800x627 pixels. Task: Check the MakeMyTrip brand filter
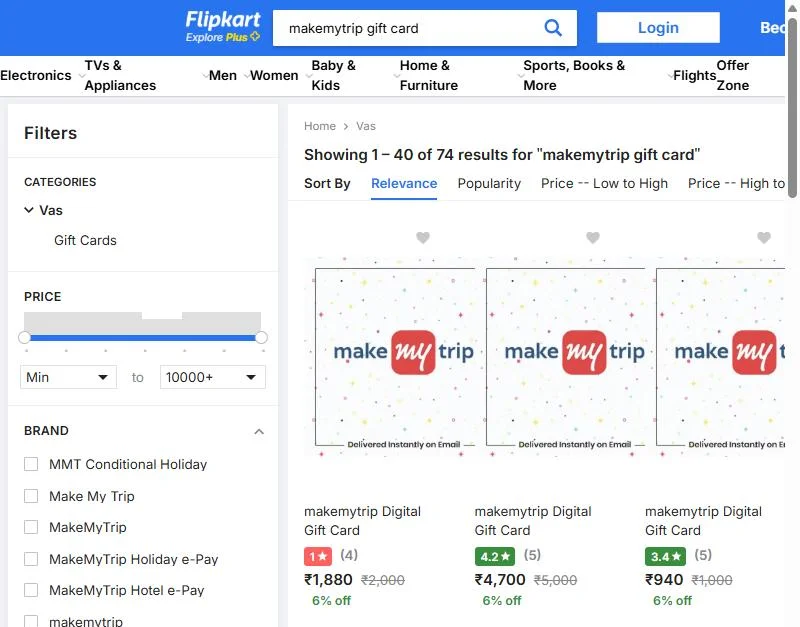(31, 527)
